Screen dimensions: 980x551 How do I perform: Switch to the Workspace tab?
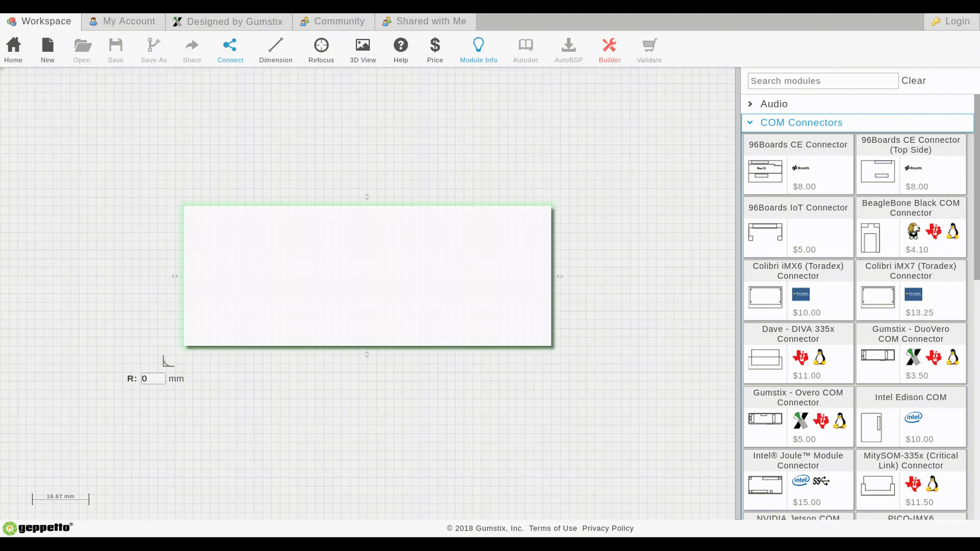pos(40,21)
